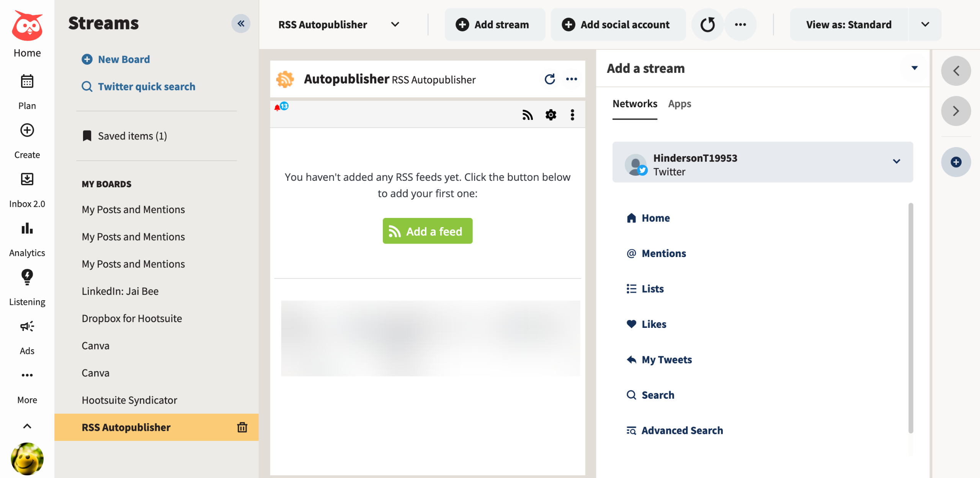
Task: Click the Twitter quick search link
Action: point(146,87)
